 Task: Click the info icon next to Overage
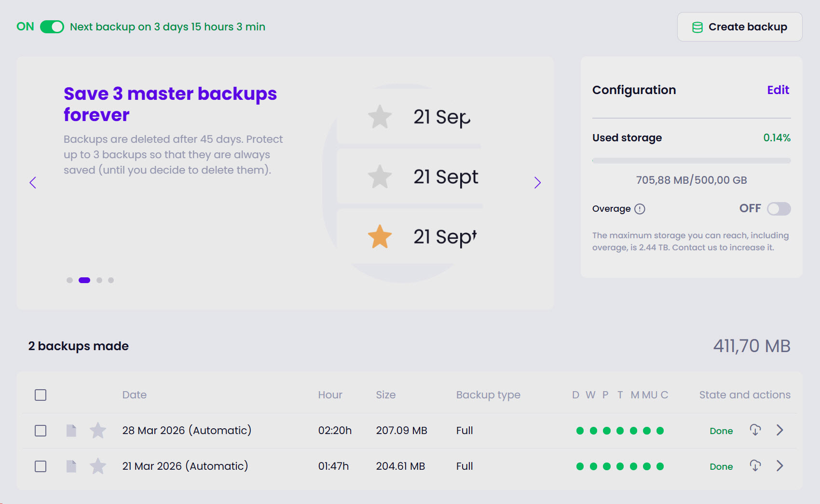pos(640,208)
